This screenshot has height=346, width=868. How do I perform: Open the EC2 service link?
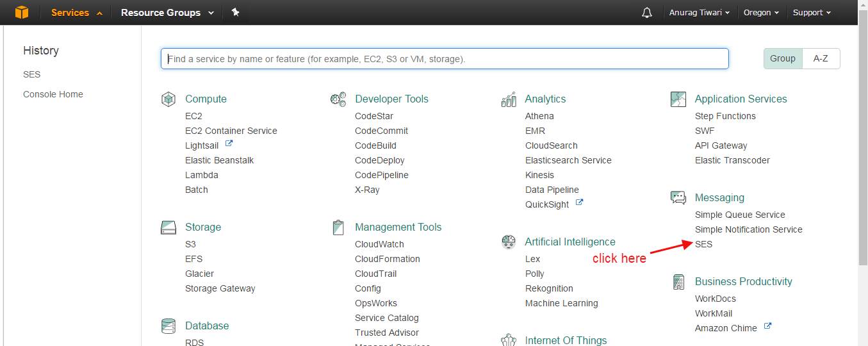[x=193, y=116]
